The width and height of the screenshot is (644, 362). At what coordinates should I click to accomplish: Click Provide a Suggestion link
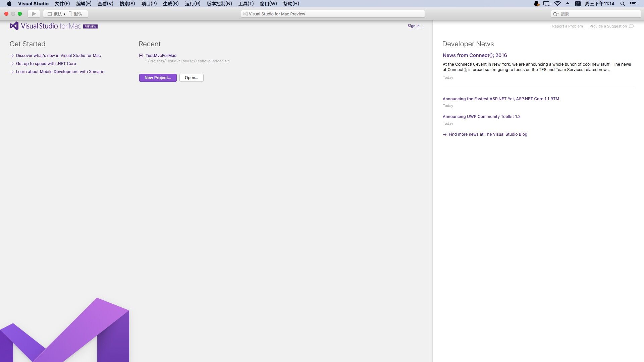608,26
